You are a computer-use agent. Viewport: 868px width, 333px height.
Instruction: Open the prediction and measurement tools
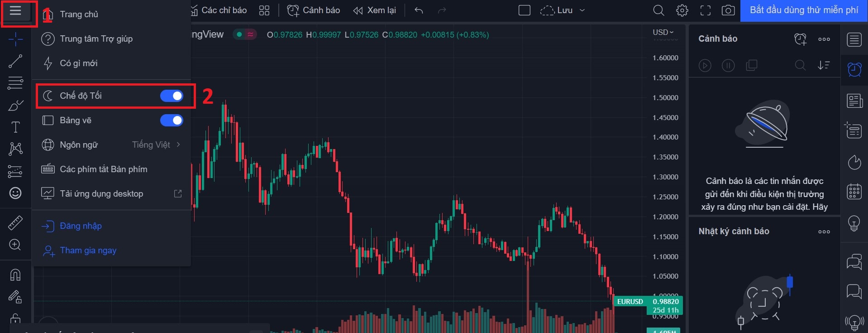(15, 171)
